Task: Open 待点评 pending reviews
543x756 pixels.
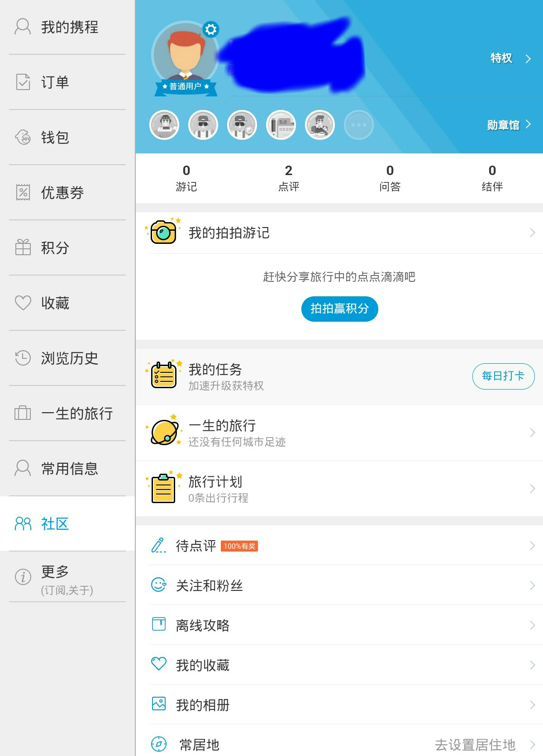Action: tap(339, 546)
